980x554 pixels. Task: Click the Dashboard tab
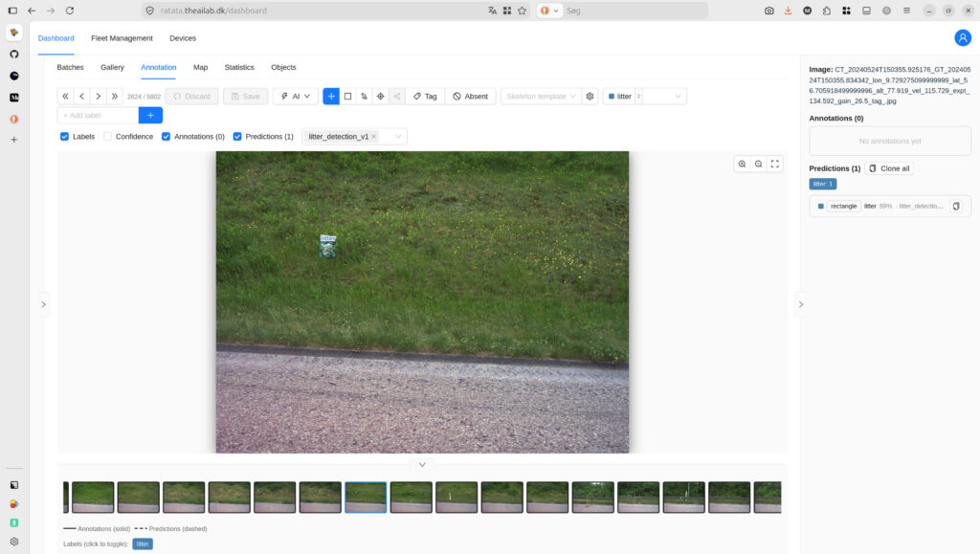(x=56, y=38)
